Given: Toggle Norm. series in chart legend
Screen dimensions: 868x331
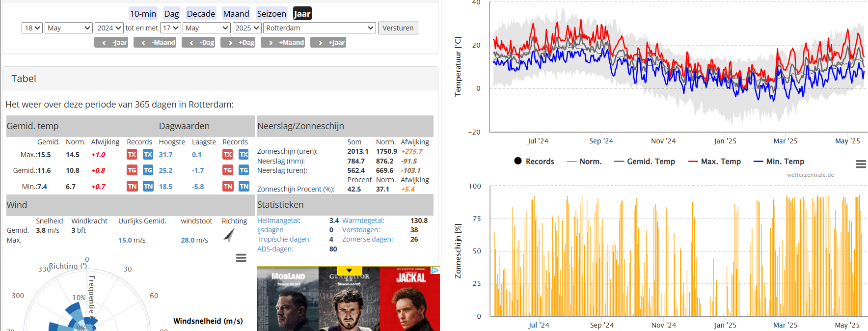Looking at the screenshot, I should pyautogui.click(x=584, y=161).
